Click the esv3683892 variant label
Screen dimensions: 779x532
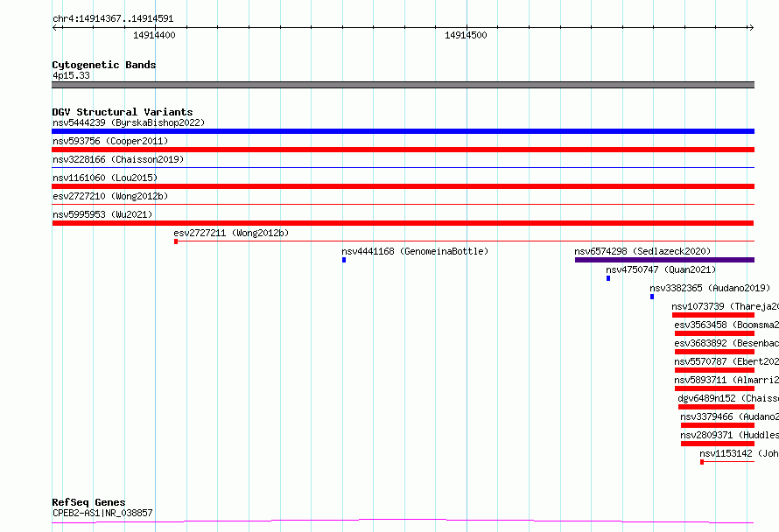pyautogui.click(x=726, y=343)
